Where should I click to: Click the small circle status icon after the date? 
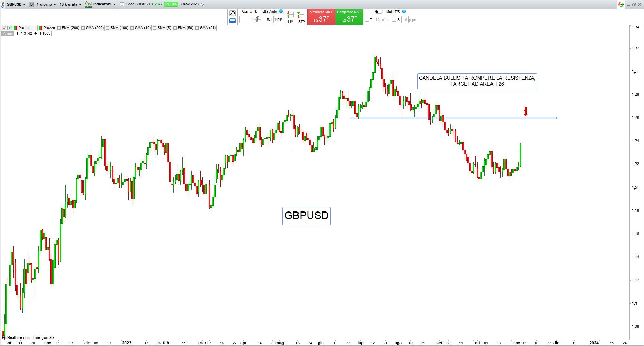pos(203,4)
